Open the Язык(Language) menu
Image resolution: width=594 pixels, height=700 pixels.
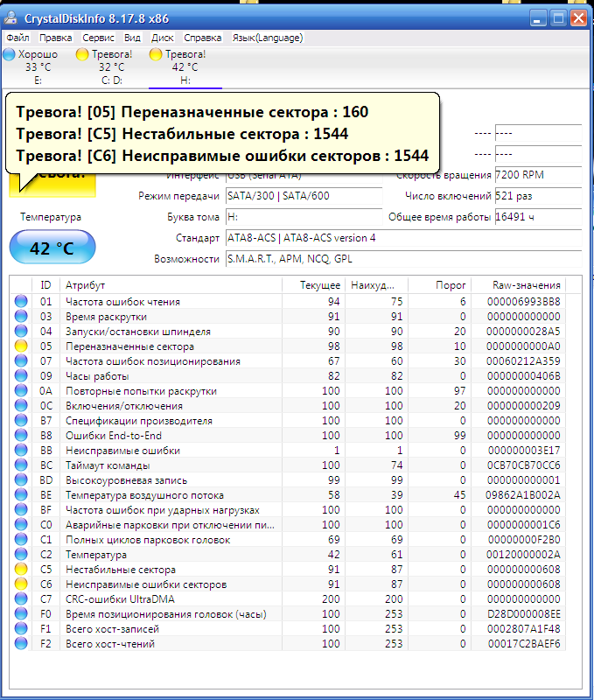[x=268, y=38]
